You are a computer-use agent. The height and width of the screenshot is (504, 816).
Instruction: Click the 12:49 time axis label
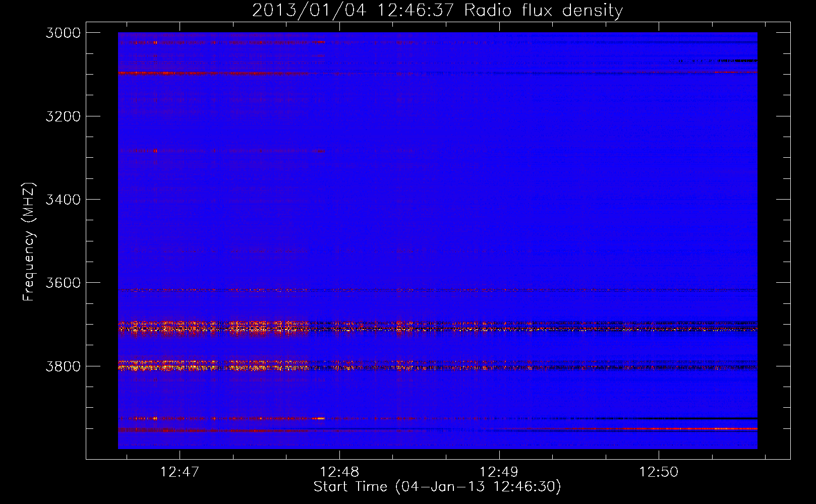pyautogui.click(x=499, y=472)
